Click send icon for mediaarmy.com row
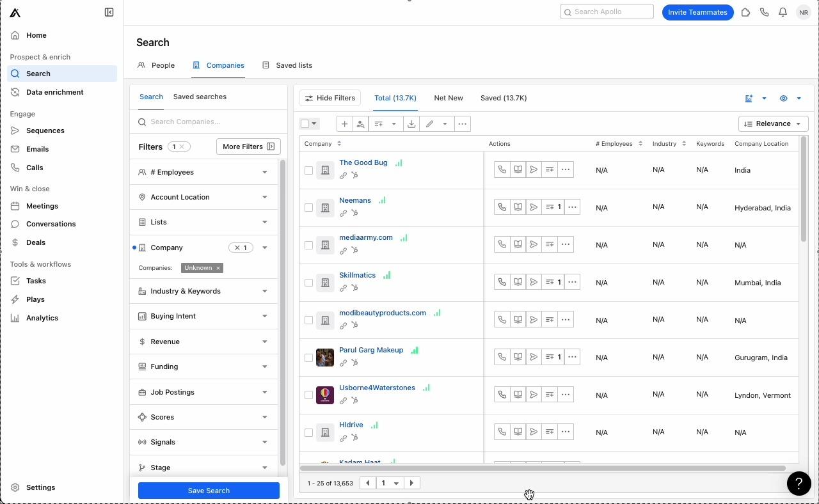 [534, 244]
